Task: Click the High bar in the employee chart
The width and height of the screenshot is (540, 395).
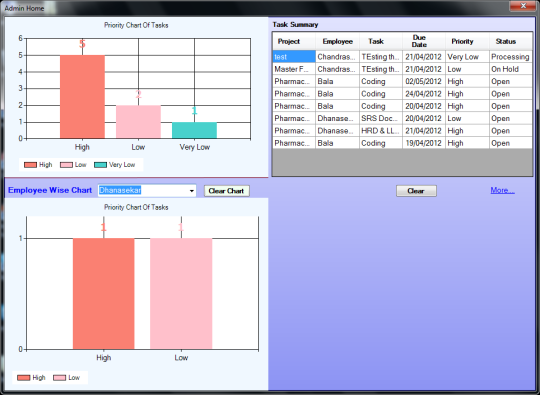Action: tap(104, 294)
